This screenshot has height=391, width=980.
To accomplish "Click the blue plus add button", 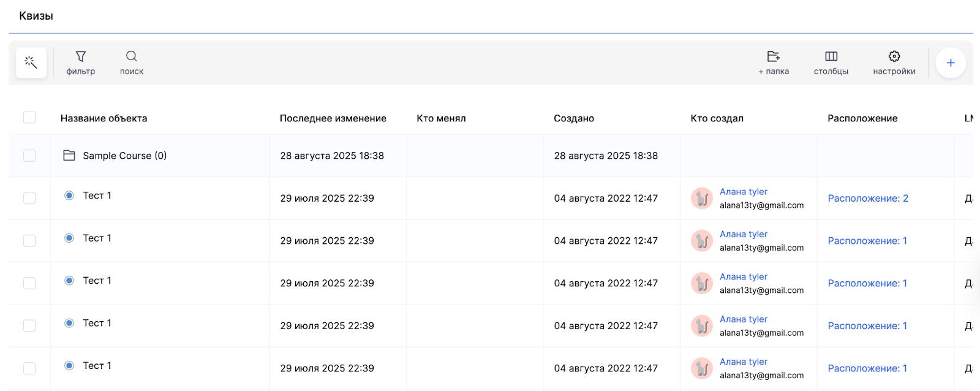I will click(x=951, y=63).
